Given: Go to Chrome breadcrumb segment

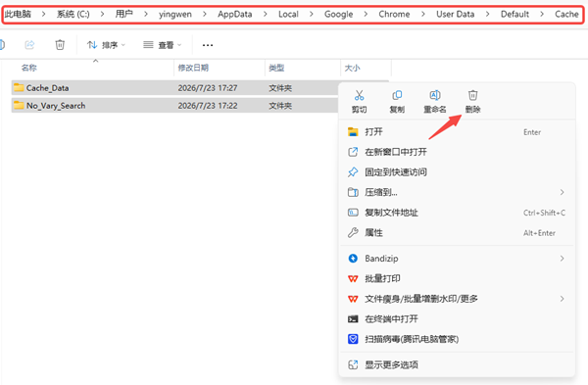Looking at the screenshot, I should pos(394,14).
